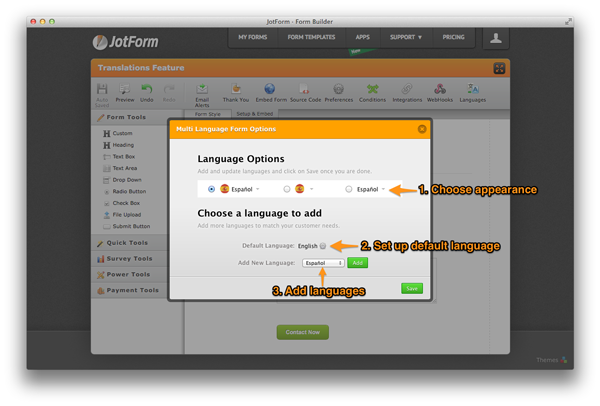This screenshot has height=406, width=600.
Task: Add a Submit Button field
Action: 127,227
